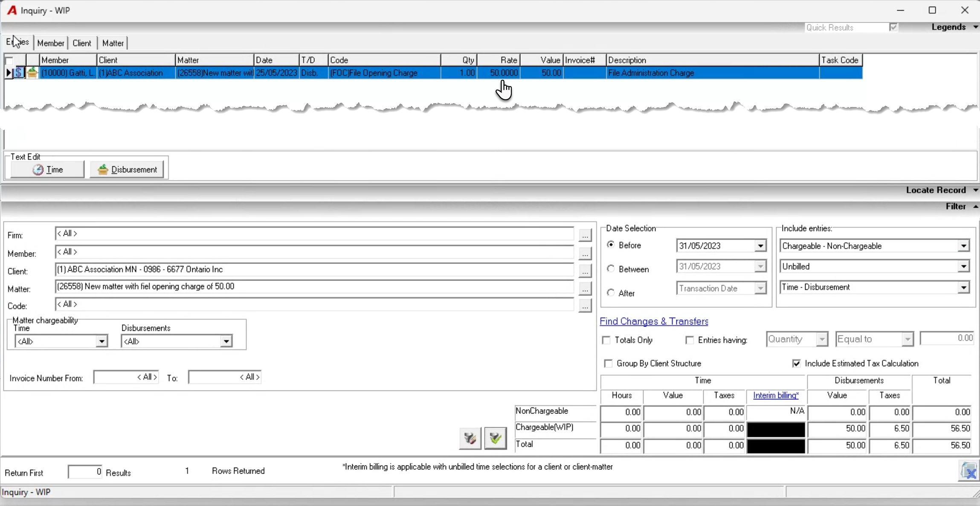Enable the Entries having checkbox
Viewport: 980px width, 506px height.
point(690,340)
